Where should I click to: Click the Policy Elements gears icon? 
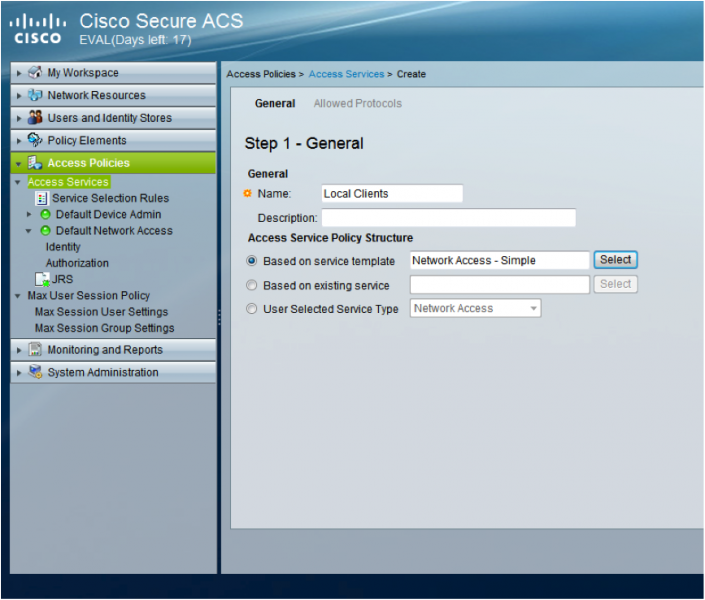coord(35,140)
